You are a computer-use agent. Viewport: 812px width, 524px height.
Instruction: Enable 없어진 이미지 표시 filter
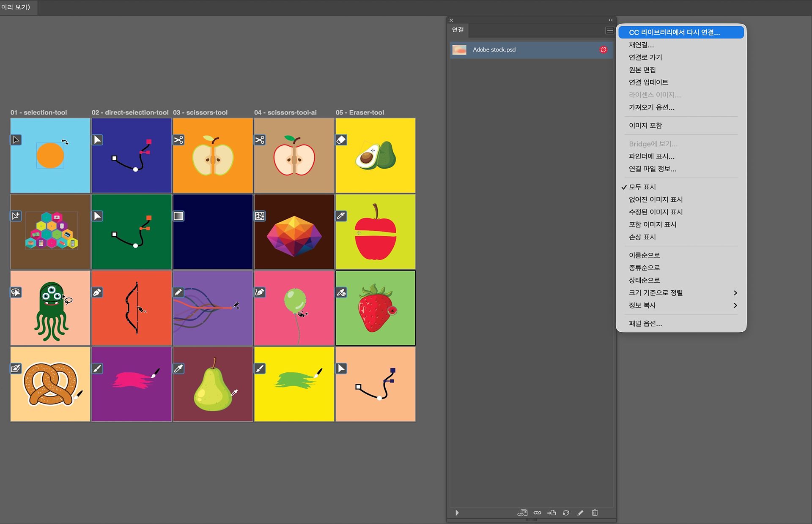(x=681, y=199)
